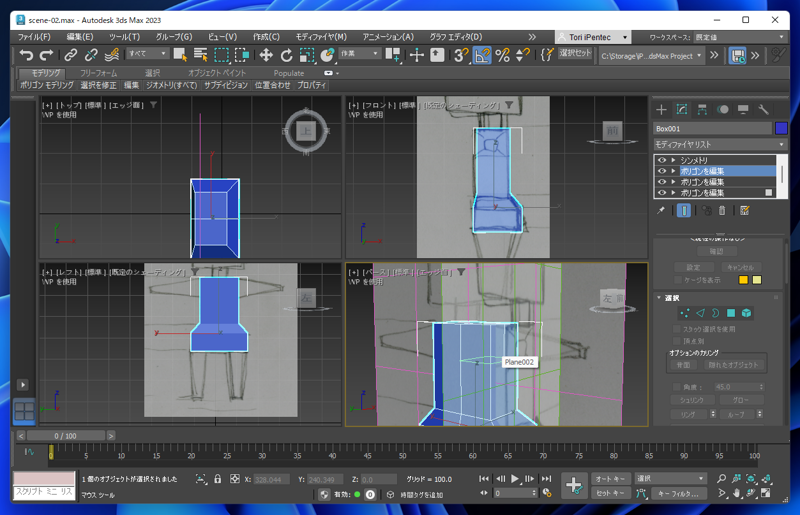Click Configure Modifier Sets icon
Screen dimensions: 800x515
[744, 210]
